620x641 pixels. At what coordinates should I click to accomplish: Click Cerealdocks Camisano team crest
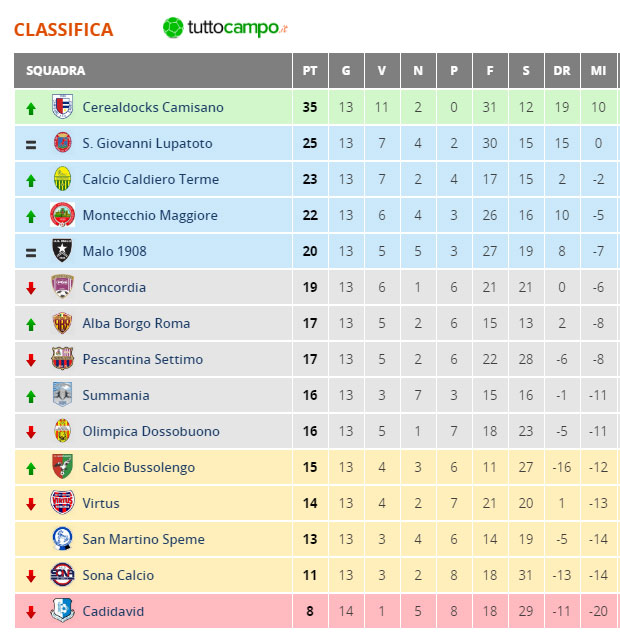tap(62, 106)
